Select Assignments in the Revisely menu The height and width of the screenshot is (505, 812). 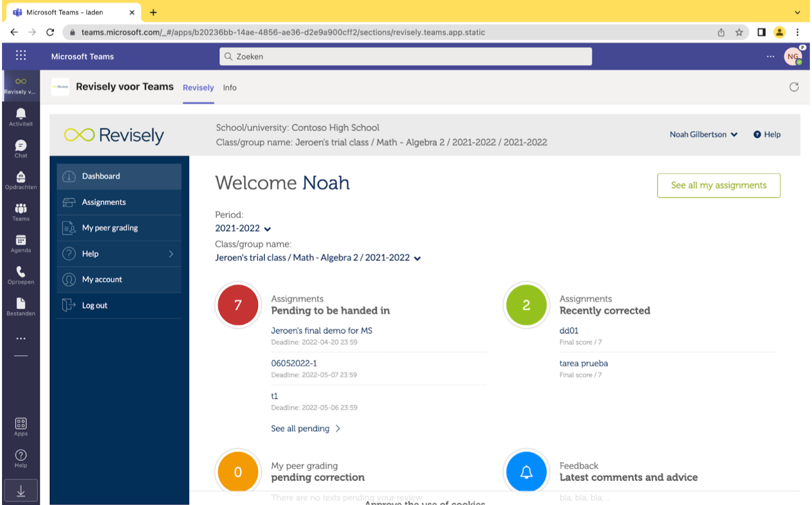(119, 202)
